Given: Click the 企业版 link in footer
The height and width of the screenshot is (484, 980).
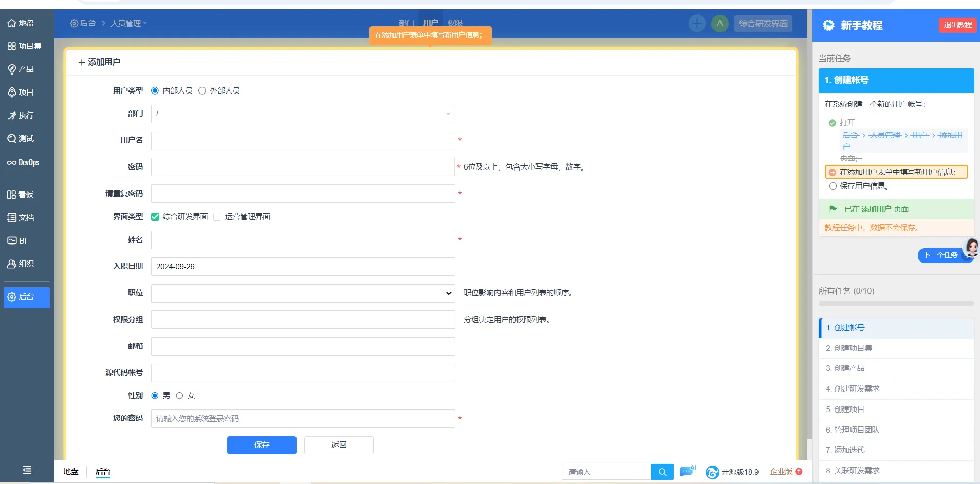Looking at the screenshot, I should [781, 472].
